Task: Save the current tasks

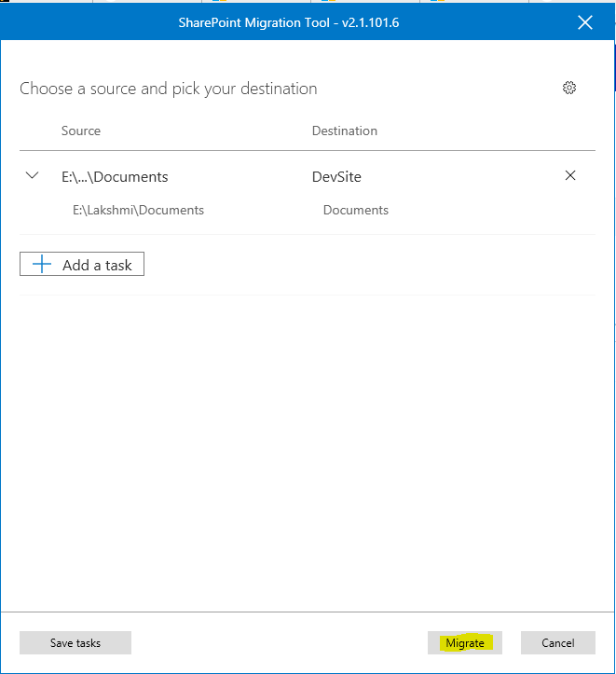Action: pos(75,642)
